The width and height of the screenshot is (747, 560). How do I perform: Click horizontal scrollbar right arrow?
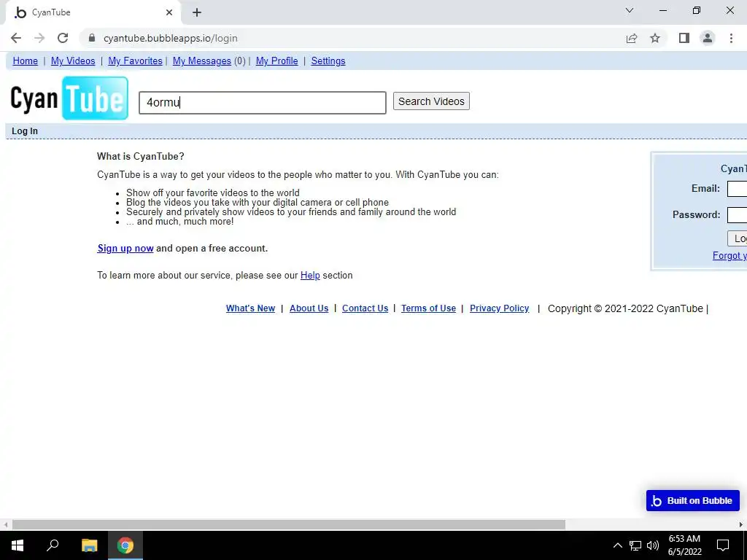coord(741,525)
